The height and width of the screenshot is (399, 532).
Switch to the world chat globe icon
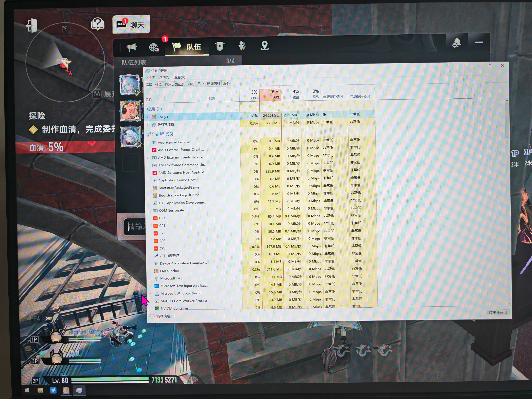point(154,47)
